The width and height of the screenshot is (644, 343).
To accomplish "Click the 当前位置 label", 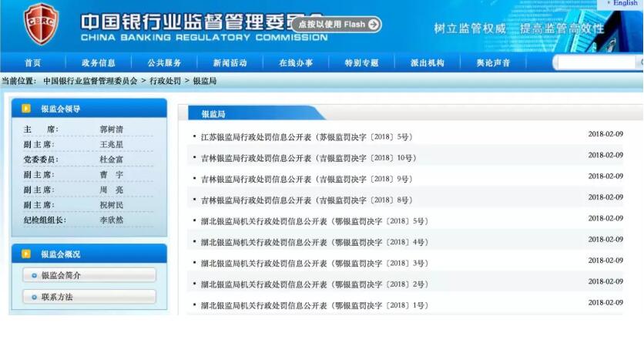I will pos(19,81).
